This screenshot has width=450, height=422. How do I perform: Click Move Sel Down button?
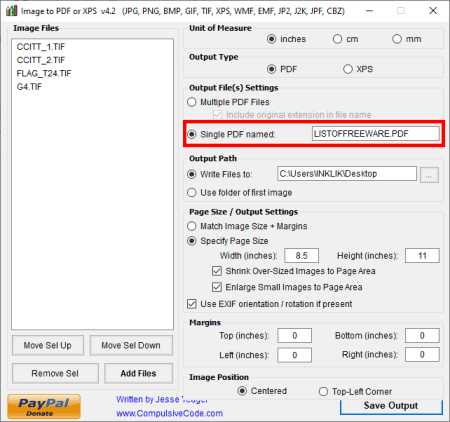tap(131, 345)
